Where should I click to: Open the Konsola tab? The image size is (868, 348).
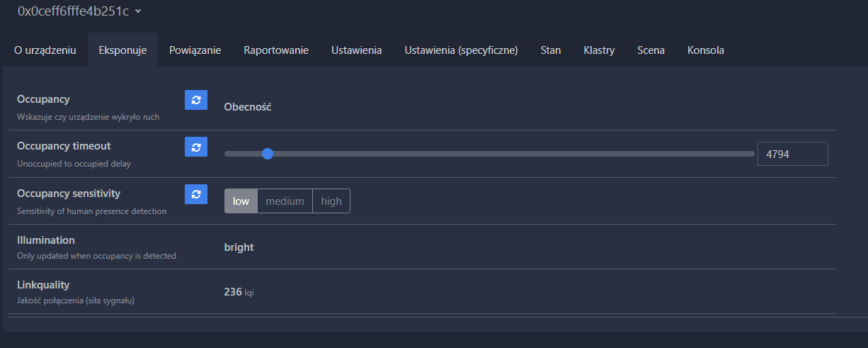point(705,50)
